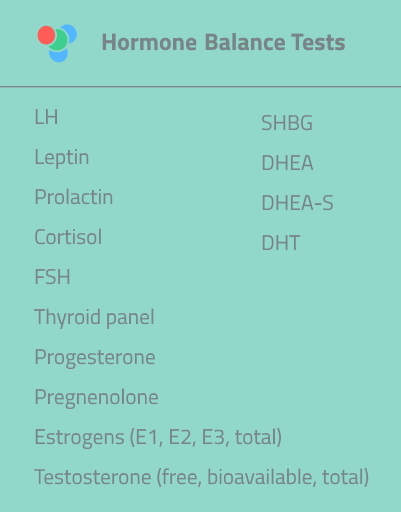Open the Cortisol test link

pyautogui.click(x=68, y=237)
